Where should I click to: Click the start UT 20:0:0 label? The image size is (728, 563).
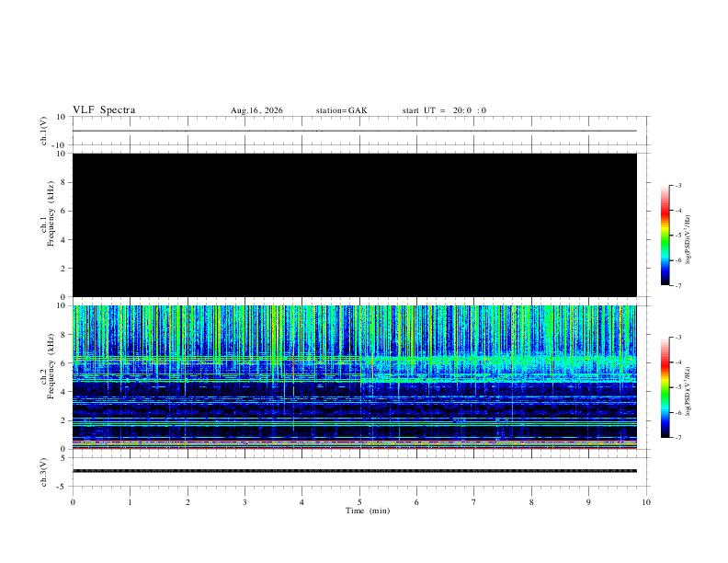(444, 110)
